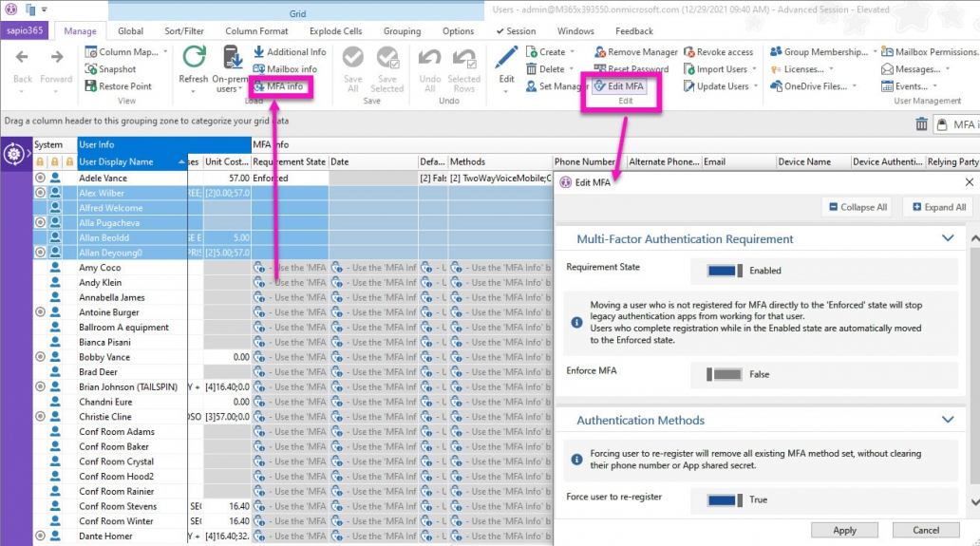980x546 pixels.
Task: Sort by User Display Name column
Action: click(132, 161)
